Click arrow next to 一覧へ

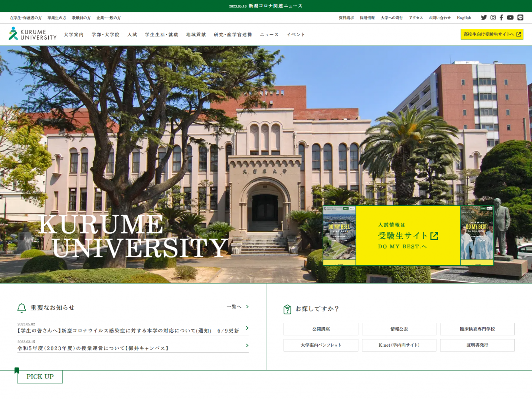247,306
